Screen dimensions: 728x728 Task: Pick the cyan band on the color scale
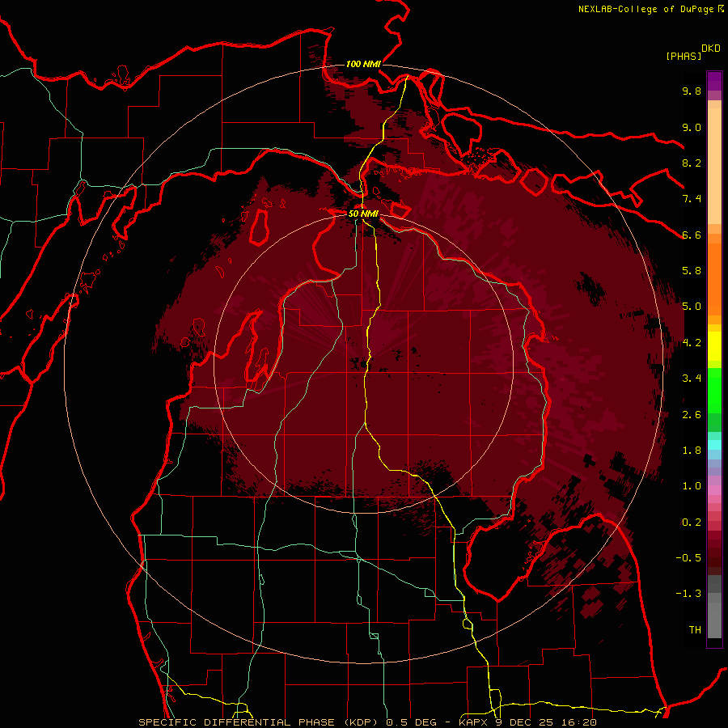coord(714,445)
